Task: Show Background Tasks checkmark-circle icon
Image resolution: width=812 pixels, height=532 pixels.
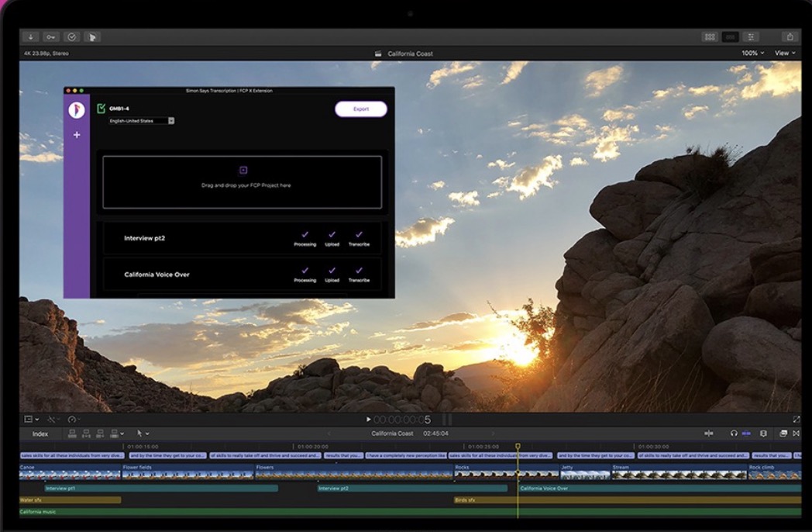Action: click(71, 36)
